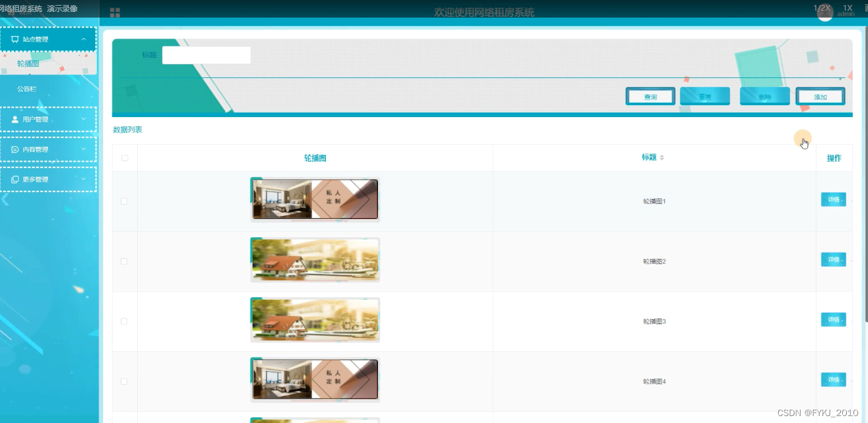Select the 内容管理 menu label
868x423 pixels.
point(35,149)
